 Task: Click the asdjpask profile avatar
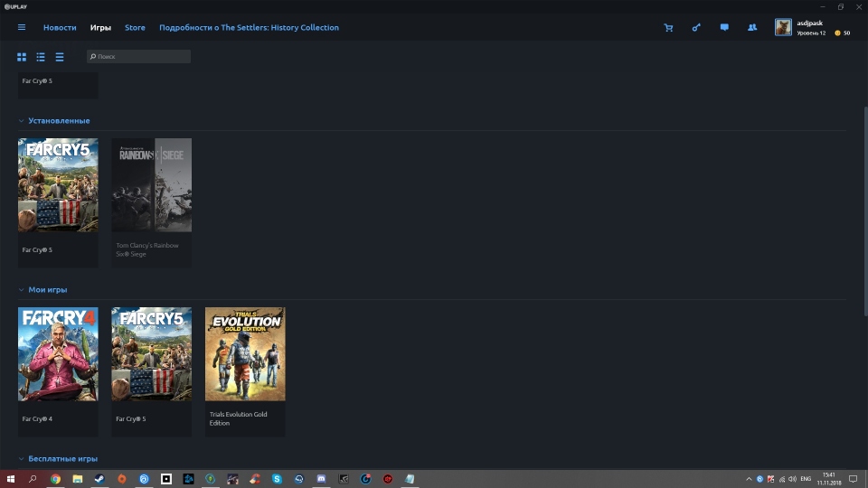[x=783, y=27]
